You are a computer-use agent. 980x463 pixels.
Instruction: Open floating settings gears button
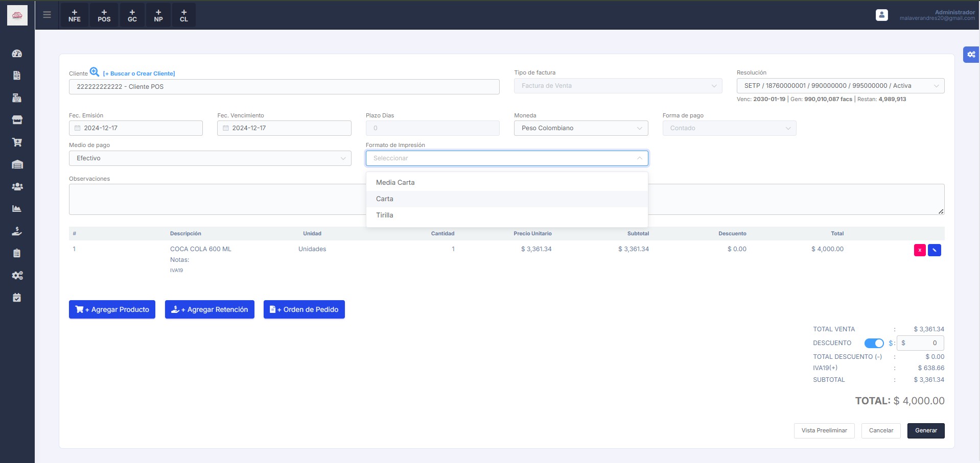click(x=971, y=55)
